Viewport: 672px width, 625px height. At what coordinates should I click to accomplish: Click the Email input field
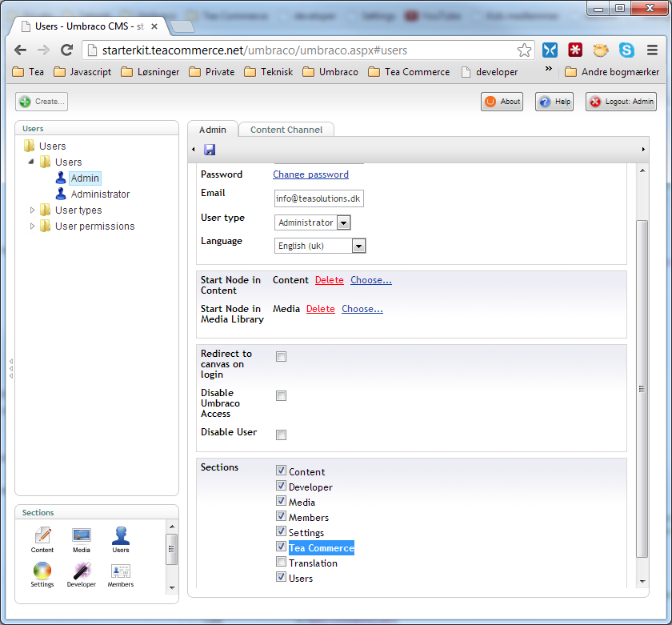[319, 198]
